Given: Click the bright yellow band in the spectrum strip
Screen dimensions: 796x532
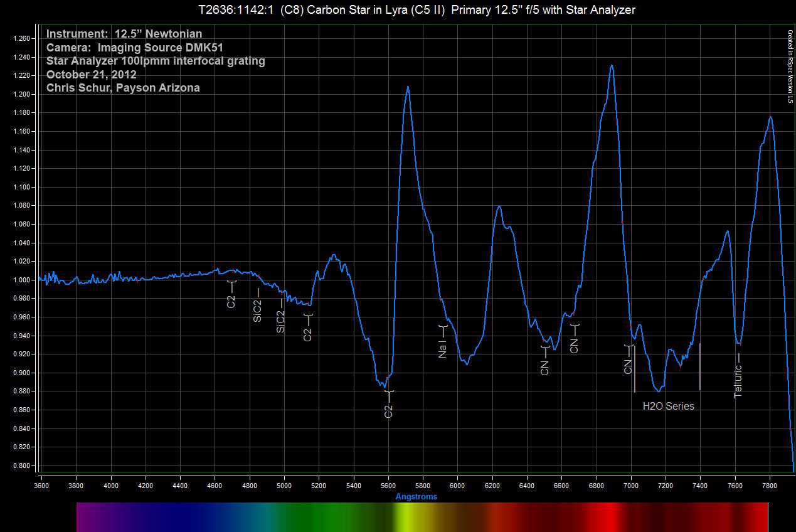Looking at the screenshot, I should (x=403, y=516).
